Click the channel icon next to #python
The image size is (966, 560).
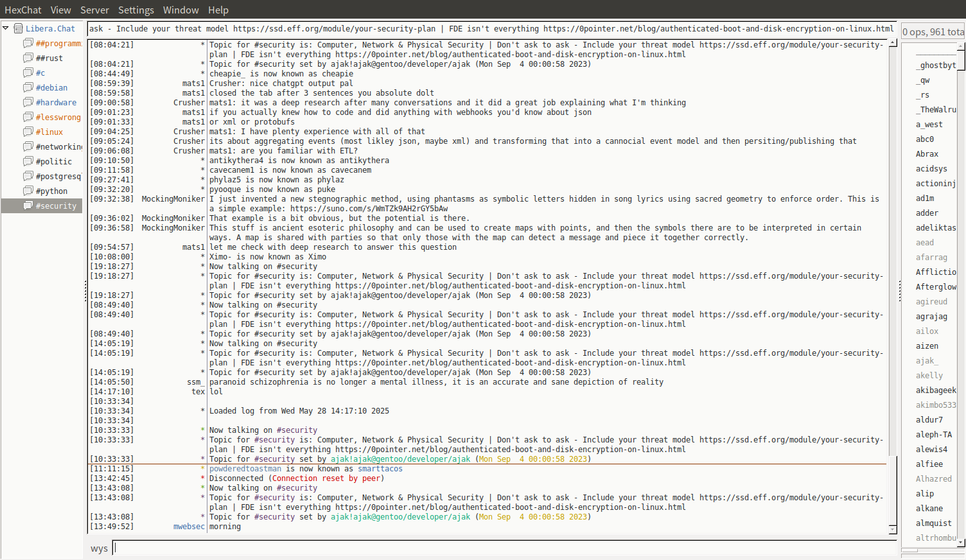(28, 191)
